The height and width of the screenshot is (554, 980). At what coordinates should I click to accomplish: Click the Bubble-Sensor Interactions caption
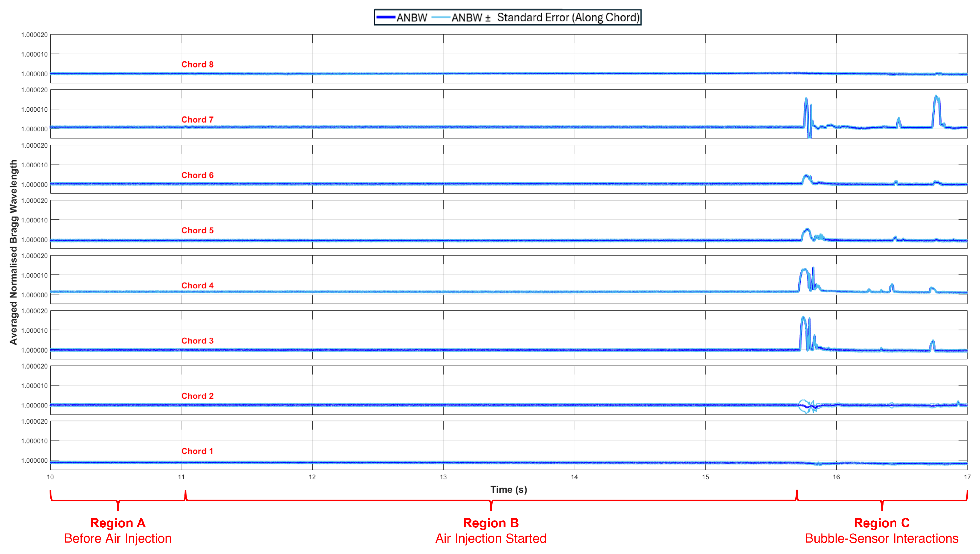[881, 538]
